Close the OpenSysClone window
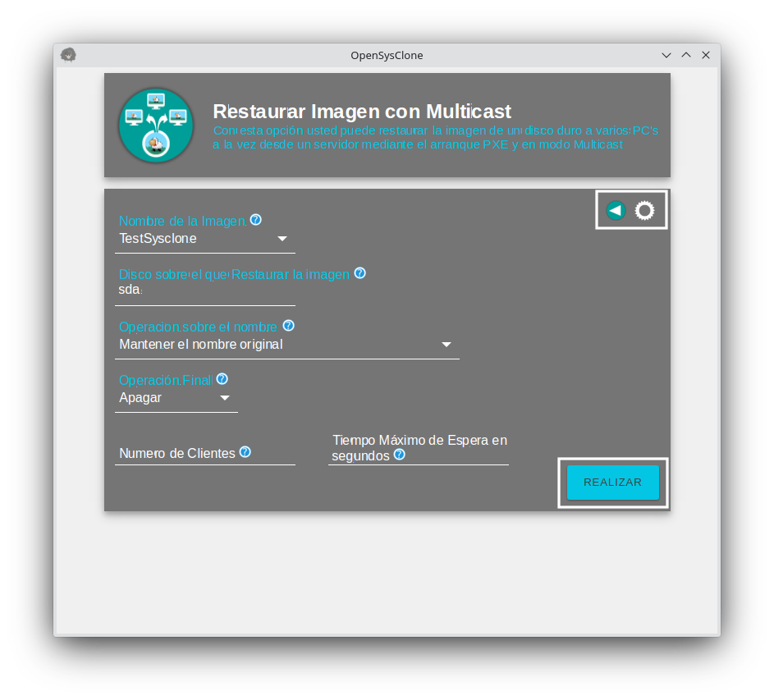Viewport: 774px width, 700px height. 706,55
